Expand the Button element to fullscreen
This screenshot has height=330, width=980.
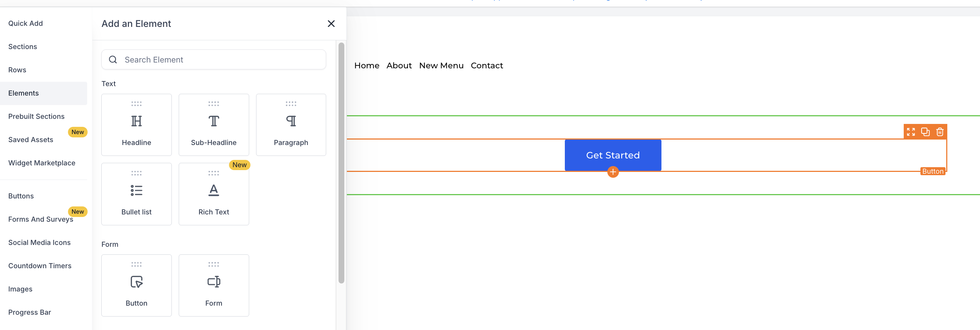[x=911, y=132]
